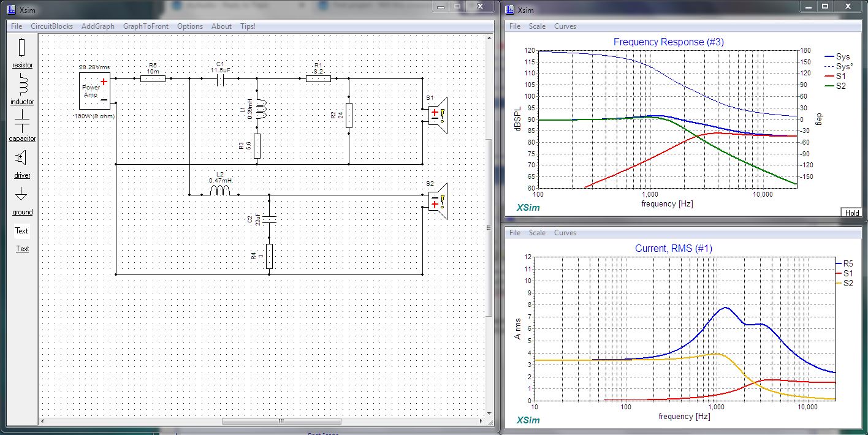The image size is (868, 435).
Task: Click S2 legend entry in Frequency Response
Action: point(836,86)
